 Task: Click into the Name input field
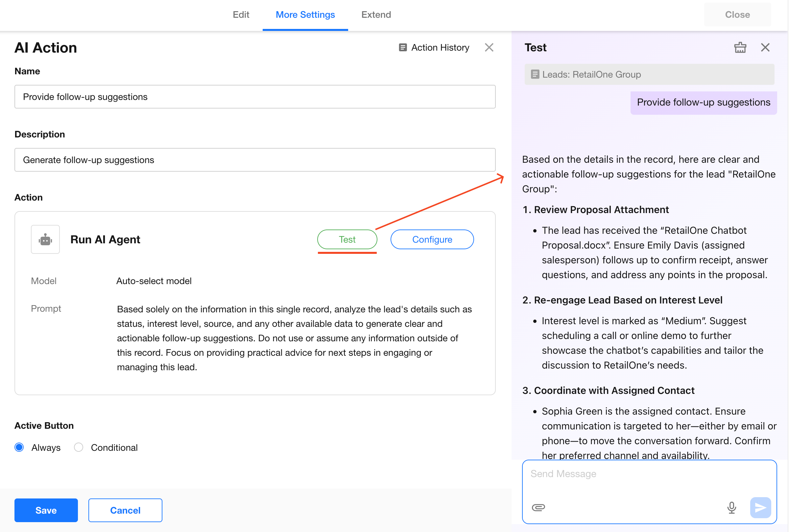pos(255,97)
